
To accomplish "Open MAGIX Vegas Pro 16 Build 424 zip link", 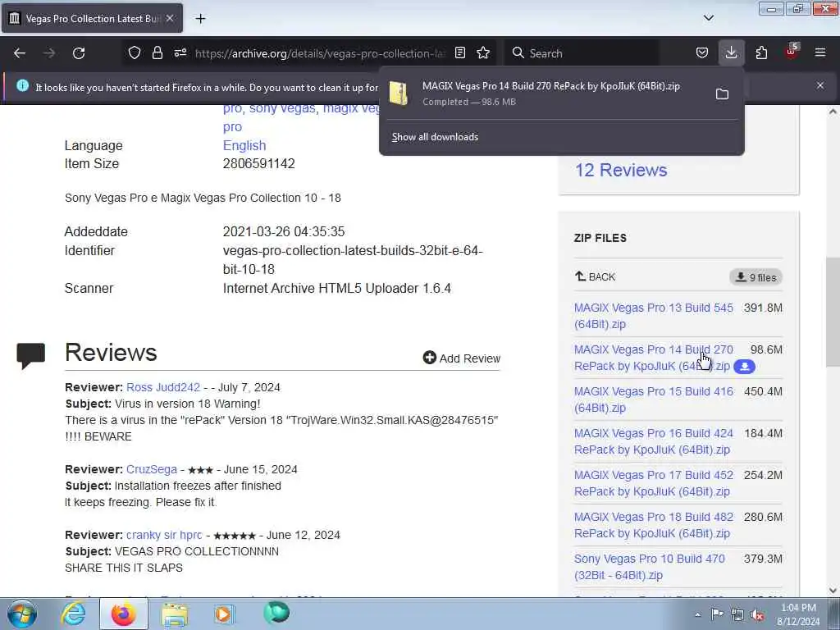I will point(654,441).
